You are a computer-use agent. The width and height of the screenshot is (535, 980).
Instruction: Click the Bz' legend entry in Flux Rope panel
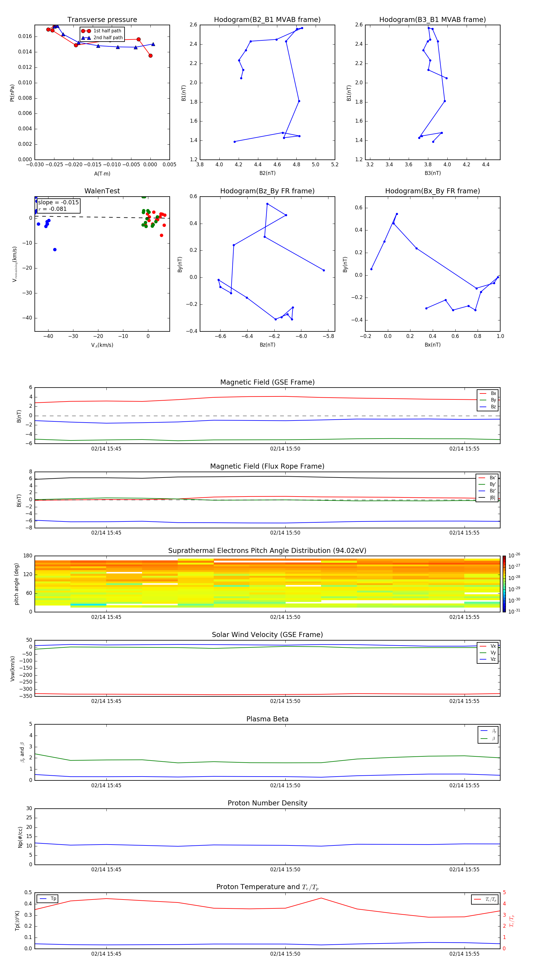487,491
